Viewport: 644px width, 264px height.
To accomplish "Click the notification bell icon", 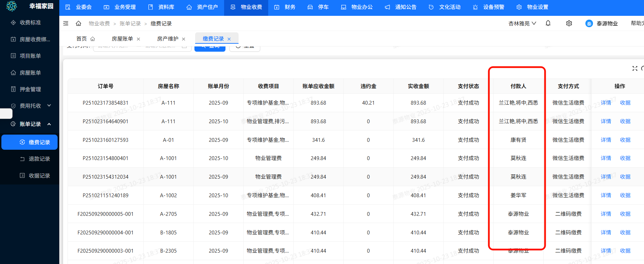I will 548,23.
